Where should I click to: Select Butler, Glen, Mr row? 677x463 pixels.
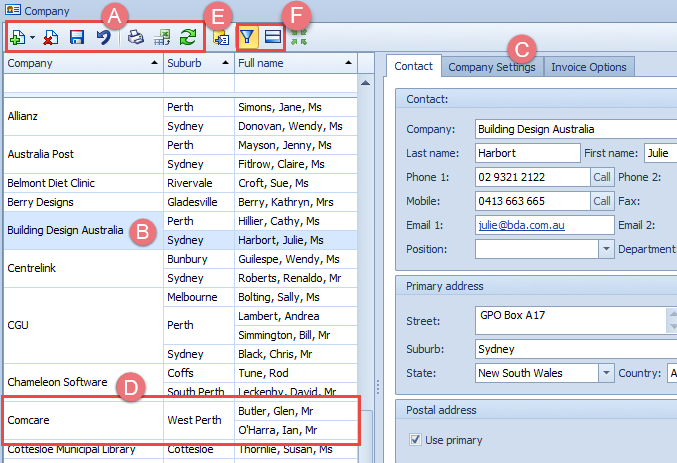[x=296, y=411]
